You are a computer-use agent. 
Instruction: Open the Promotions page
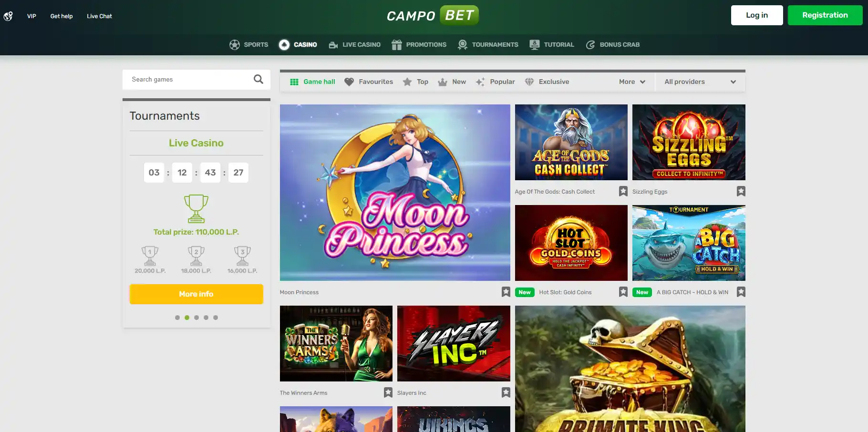[419, 45]
